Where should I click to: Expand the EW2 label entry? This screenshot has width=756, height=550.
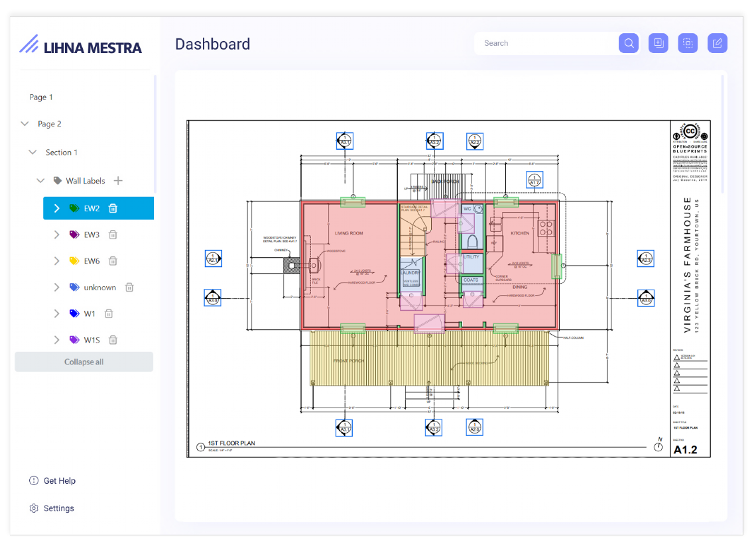point(56,207)
